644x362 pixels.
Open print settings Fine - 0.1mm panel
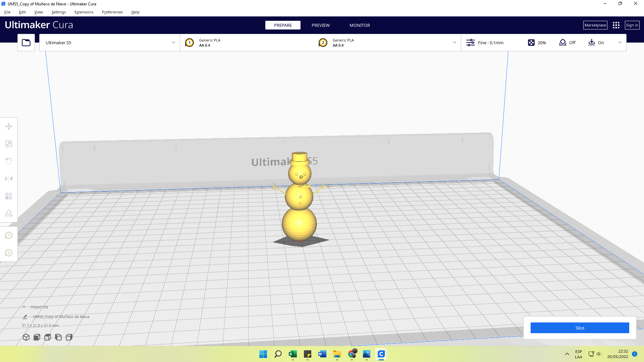coord(490,43)
